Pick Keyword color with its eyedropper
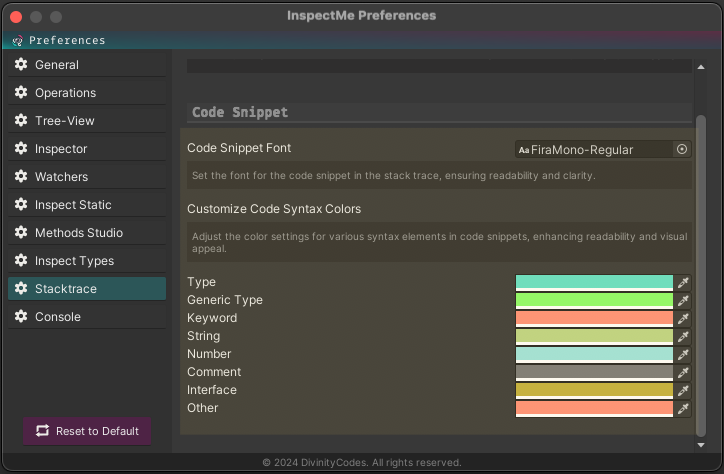 (683, 318)
